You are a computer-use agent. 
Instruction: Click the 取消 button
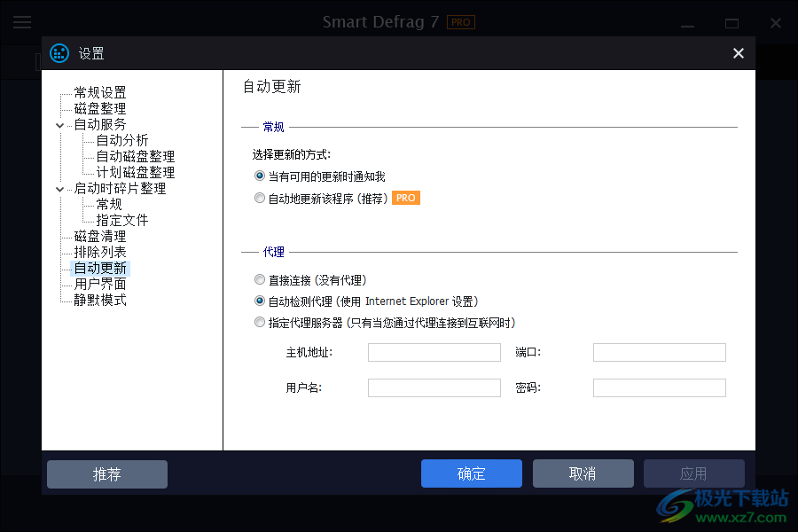coord(583,473)
